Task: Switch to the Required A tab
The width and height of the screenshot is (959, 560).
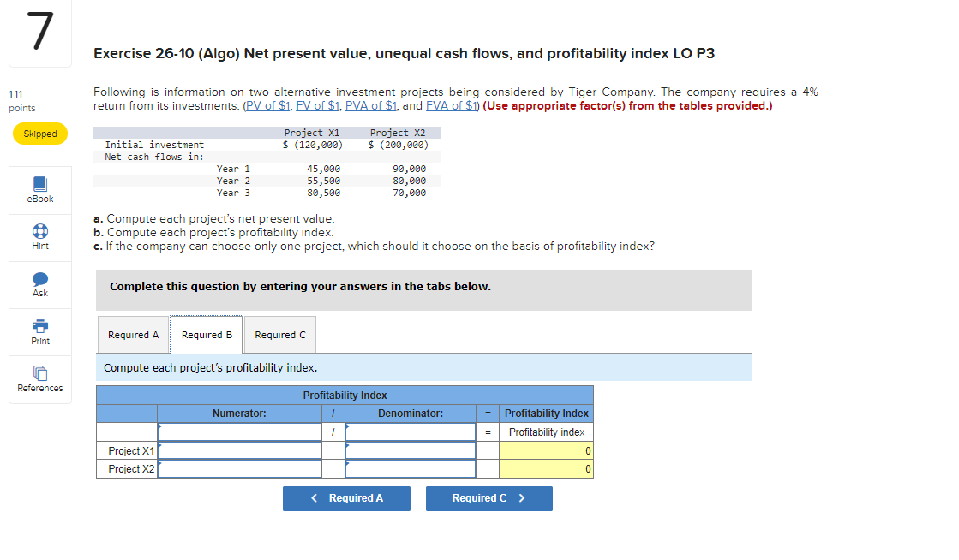Action: pos(133,334)
